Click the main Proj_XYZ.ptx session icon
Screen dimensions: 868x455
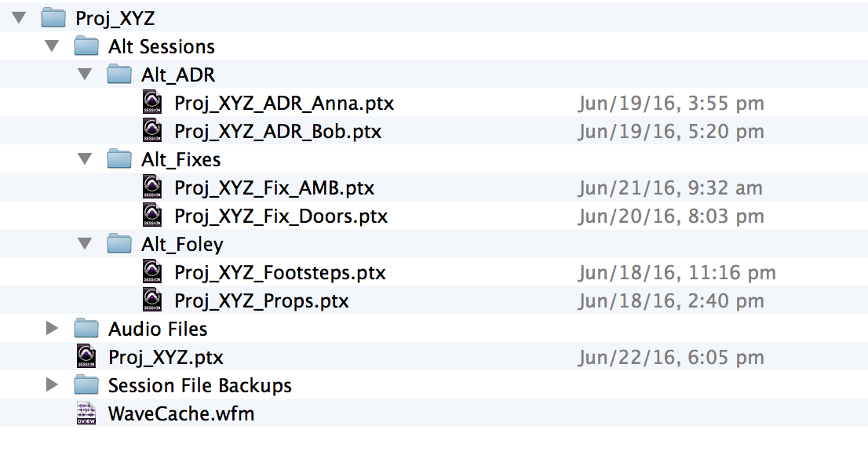point(87,357)
